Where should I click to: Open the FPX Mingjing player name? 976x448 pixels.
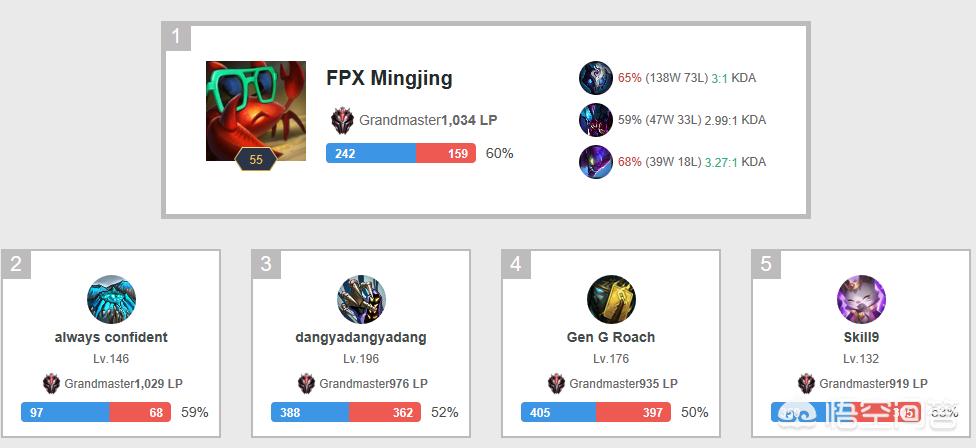click(389, 78)
